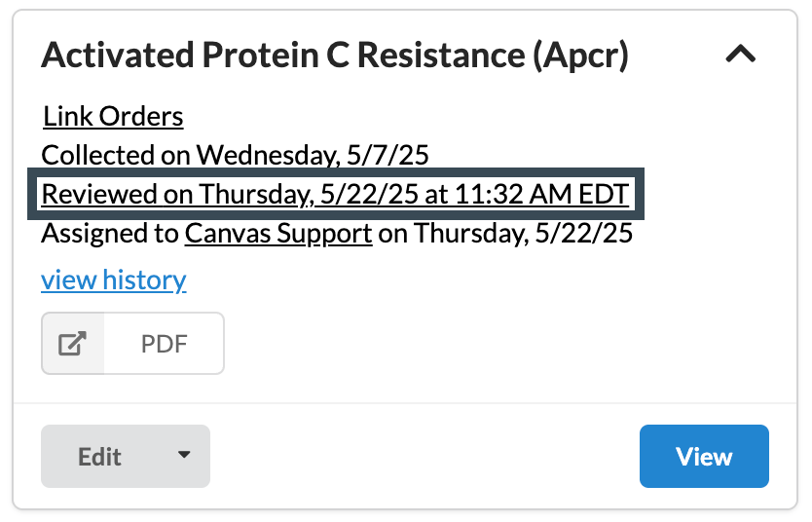Click the Link Orders link

pos(113,117)
